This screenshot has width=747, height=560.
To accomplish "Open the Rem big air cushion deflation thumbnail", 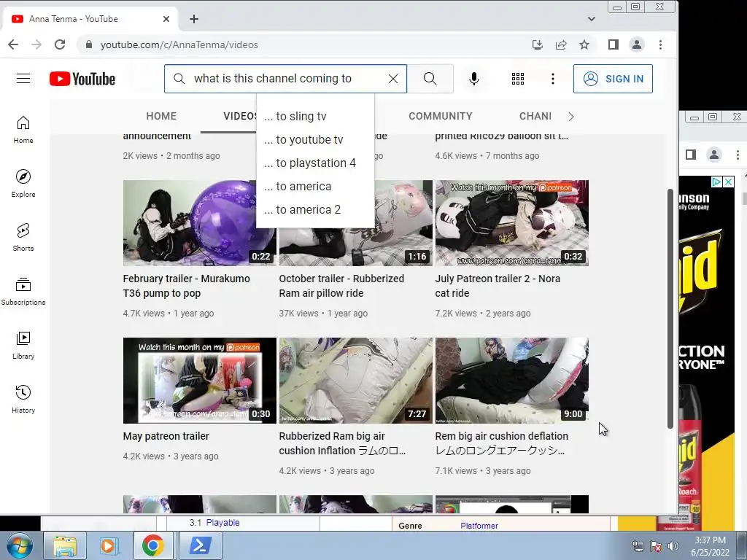I will pyautogui.click(x=511, y=381).
